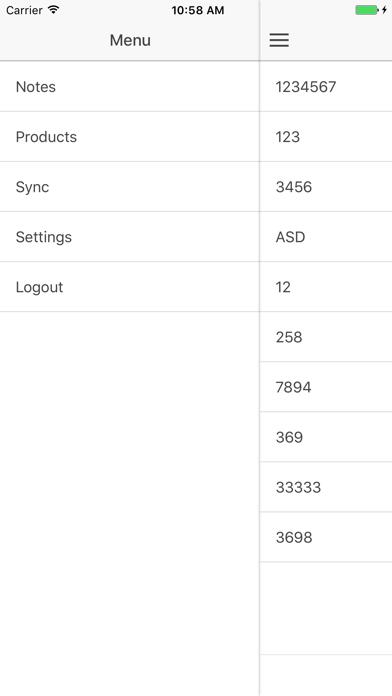Image resolution: width=392 pixels, height=696 pixels.
Task: Open Products from the side menu
Action: point(130,137)
